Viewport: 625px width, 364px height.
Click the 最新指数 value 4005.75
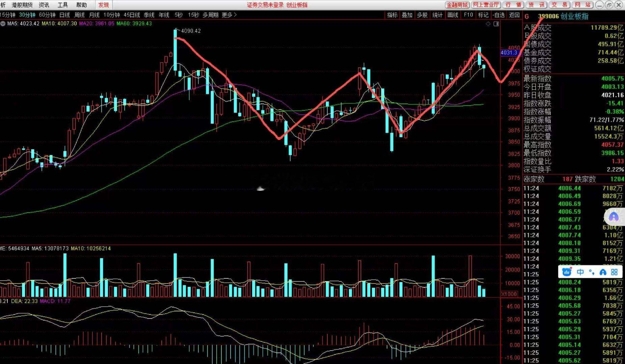click(612, 79)
